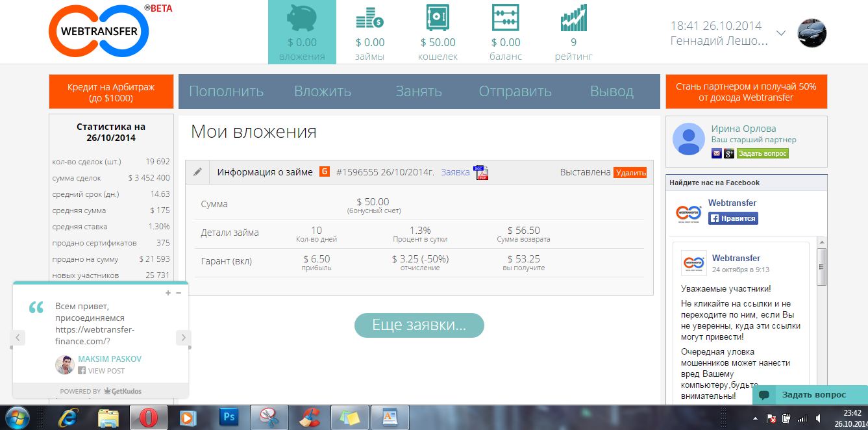Open the 24 октября в 9:13 timestamp
This screenshot has width=868, height=430.
click(741, 270)
